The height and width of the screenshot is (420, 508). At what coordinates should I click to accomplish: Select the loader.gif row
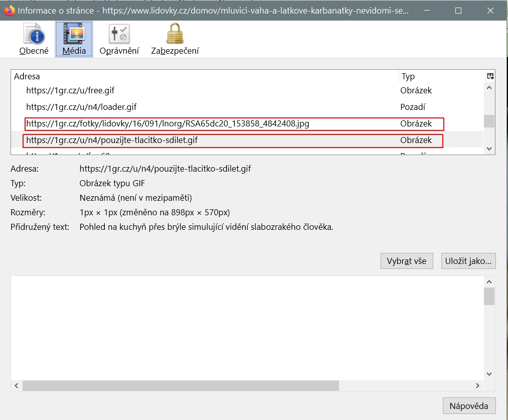point(247,107)
